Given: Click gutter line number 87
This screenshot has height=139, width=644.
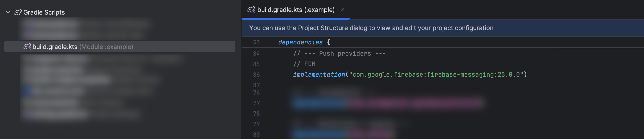Looking at the screenshot, I should pyautogui.click(x=256, y=85).
